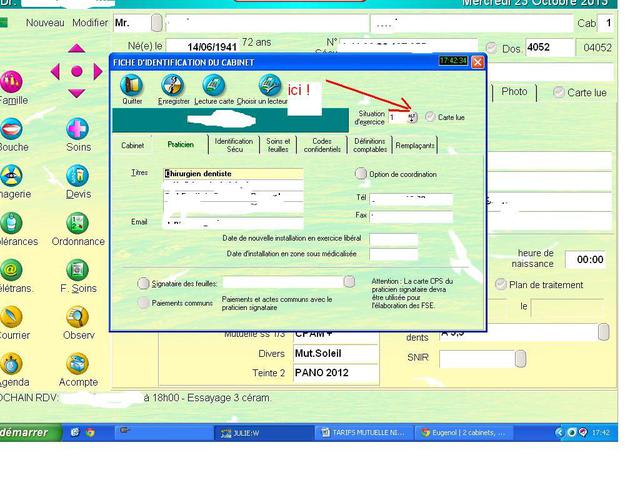
Task: Open the Devis sidebar icon
Action: pos(78,176)
